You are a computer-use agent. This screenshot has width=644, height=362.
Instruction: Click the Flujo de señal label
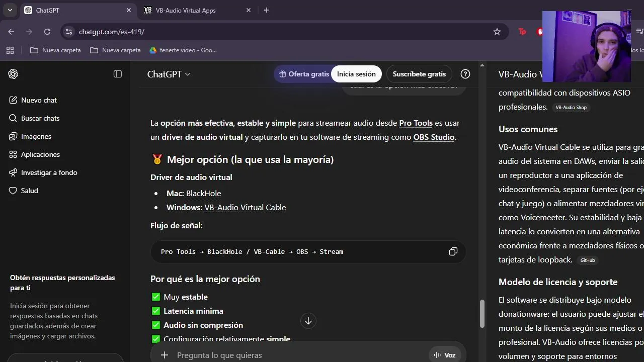tap(176, 226)
